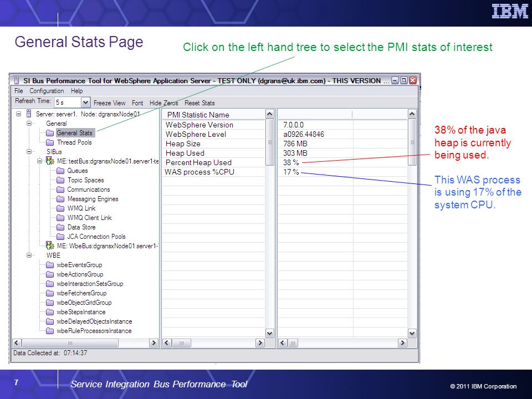Select the WebSphere Version row
Image resolution: width=532 pixels, height=399 pixels.
coord(214,125)
